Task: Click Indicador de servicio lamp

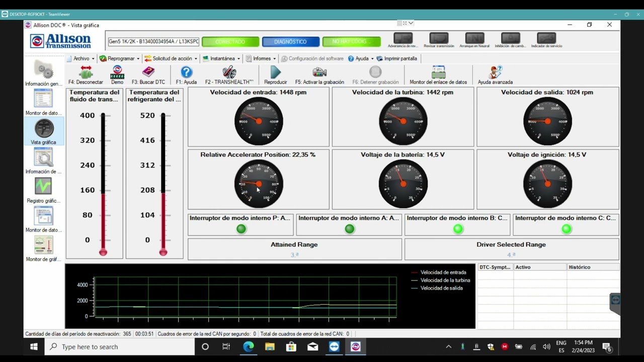Action: tap(546, 38)
